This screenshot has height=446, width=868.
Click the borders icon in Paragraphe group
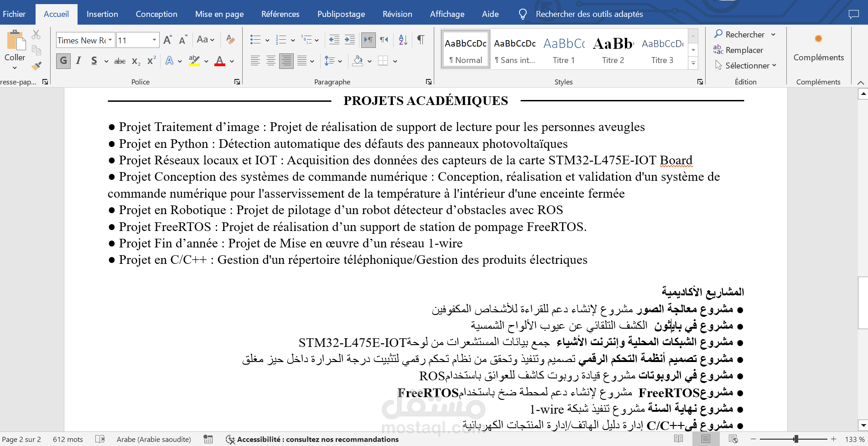click(x=383, y=61)
